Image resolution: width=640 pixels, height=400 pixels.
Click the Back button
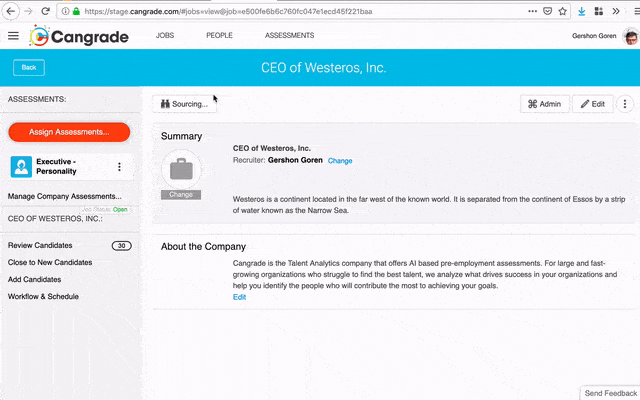(x=29, y=67)
